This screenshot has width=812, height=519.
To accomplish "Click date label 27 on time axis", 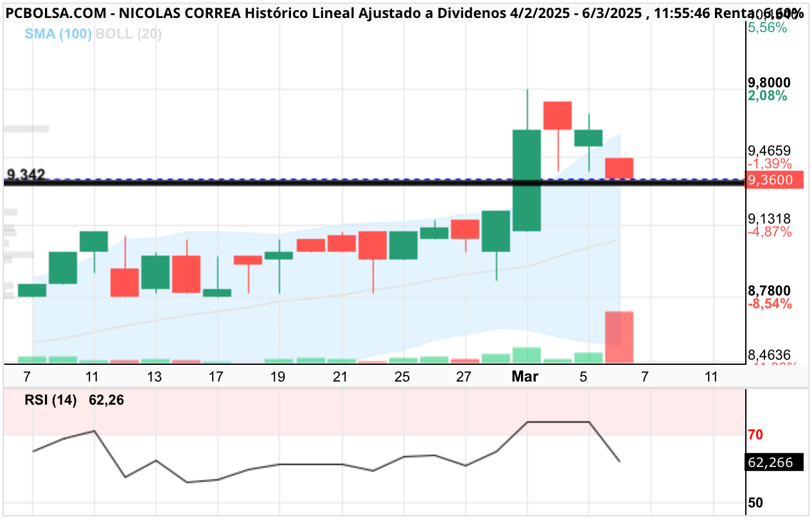I will (x=464, y=377).
